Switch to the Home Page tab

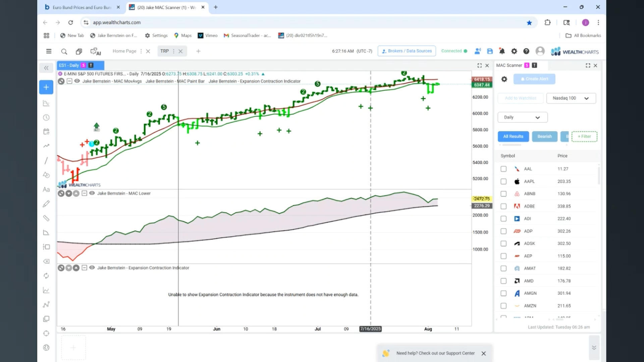[124, 51]
